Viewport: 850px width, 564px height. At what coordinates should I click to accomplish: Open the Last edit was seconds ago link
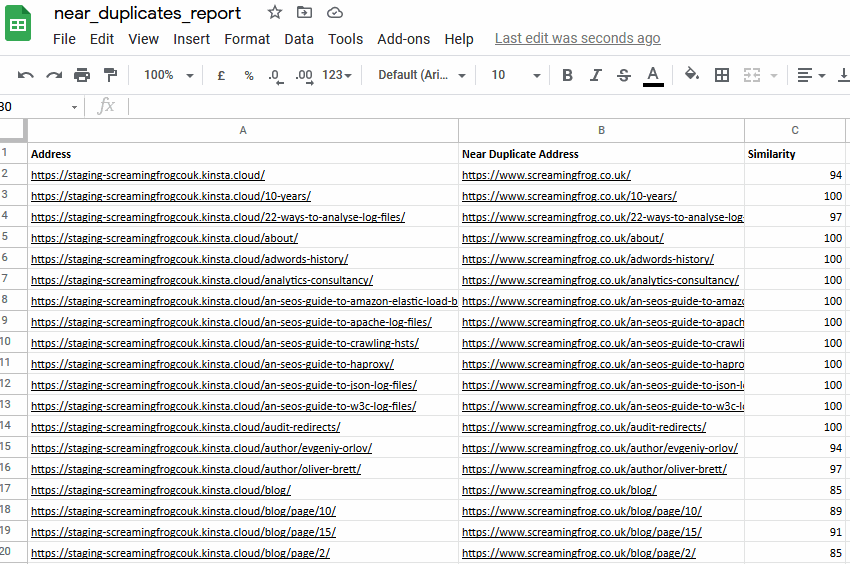tap(577, 39)
